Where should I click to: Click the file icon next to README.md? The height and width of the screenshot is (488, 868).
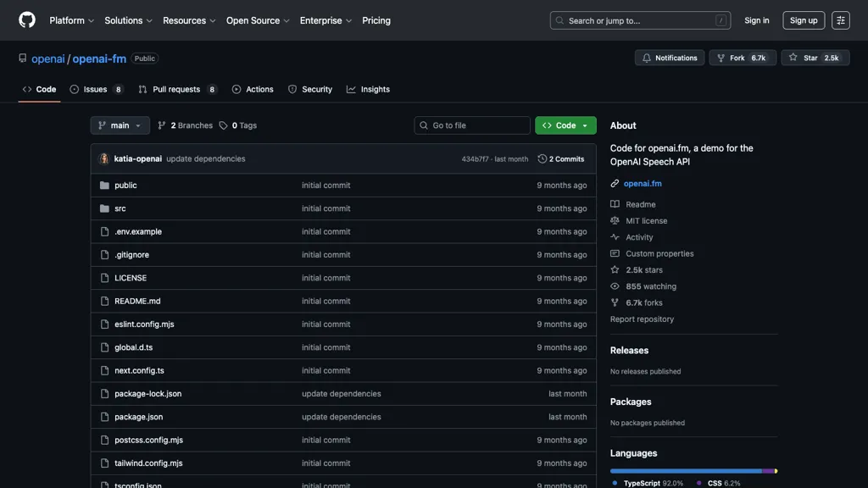[x=104, y=302]
